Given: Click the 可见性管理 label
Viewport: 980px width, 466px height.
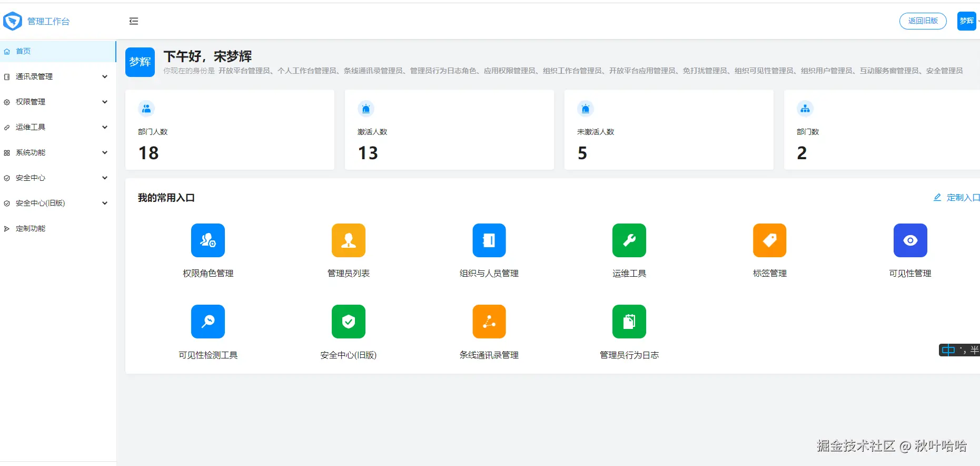Looking at the screenshot, I should pyautogui.click(x=910, y=274).
